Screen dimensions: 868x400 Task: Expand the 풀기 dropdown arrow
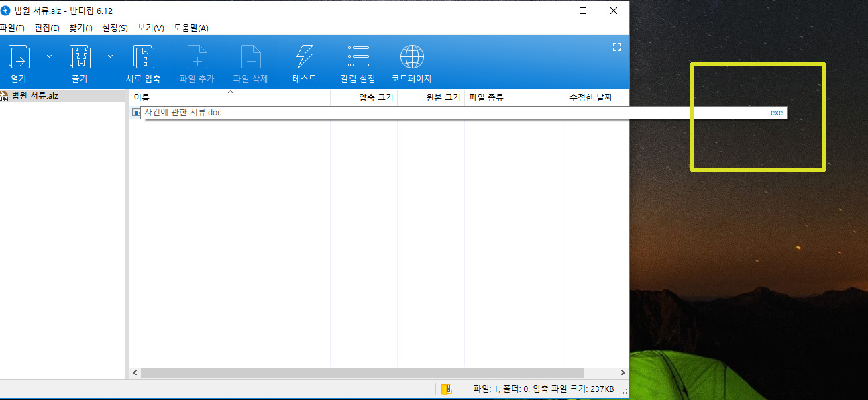(110, 56)
